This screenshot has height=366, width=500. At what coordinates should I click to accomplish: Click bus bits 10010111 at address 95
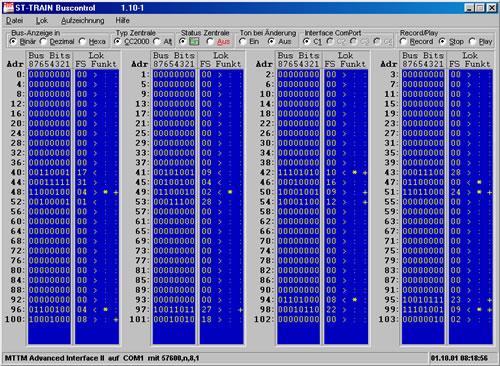423,300
